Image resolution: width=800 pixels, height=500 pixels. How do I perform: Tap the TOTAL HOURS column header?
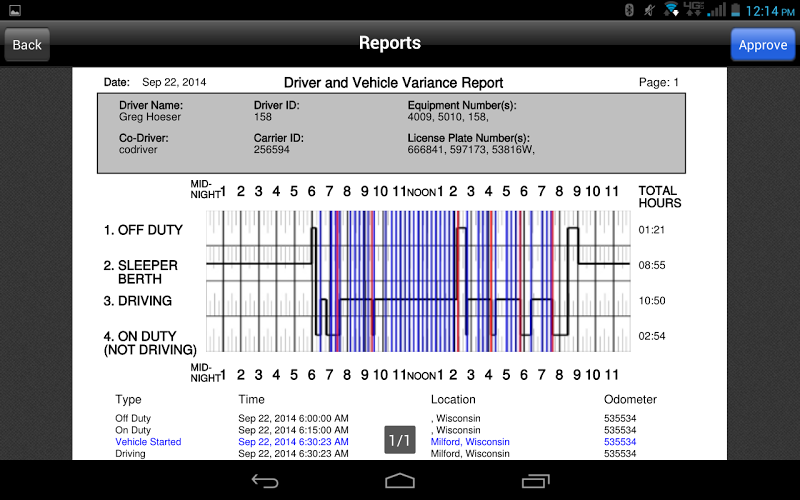point(660,197)
